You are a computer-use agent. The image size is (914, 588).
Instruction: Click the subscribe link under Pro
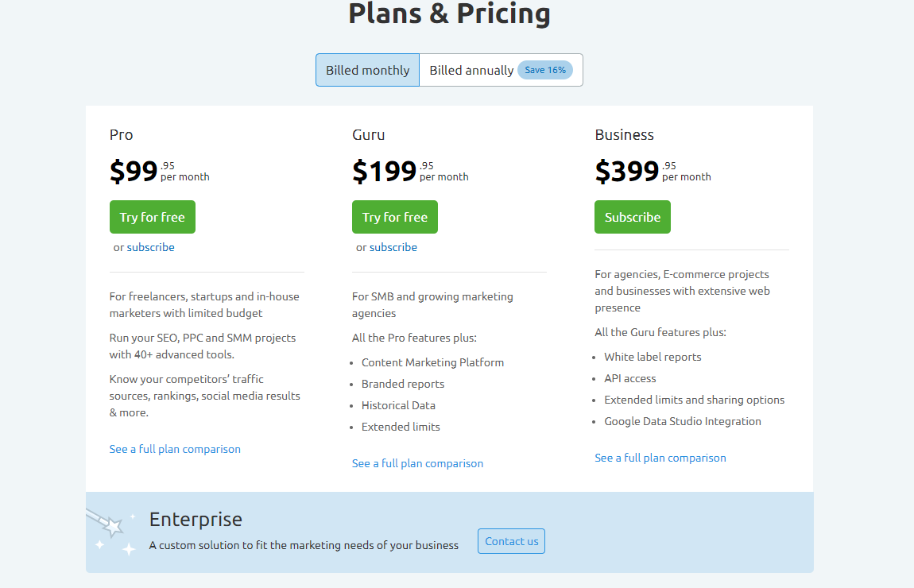(x=150, y=247)
